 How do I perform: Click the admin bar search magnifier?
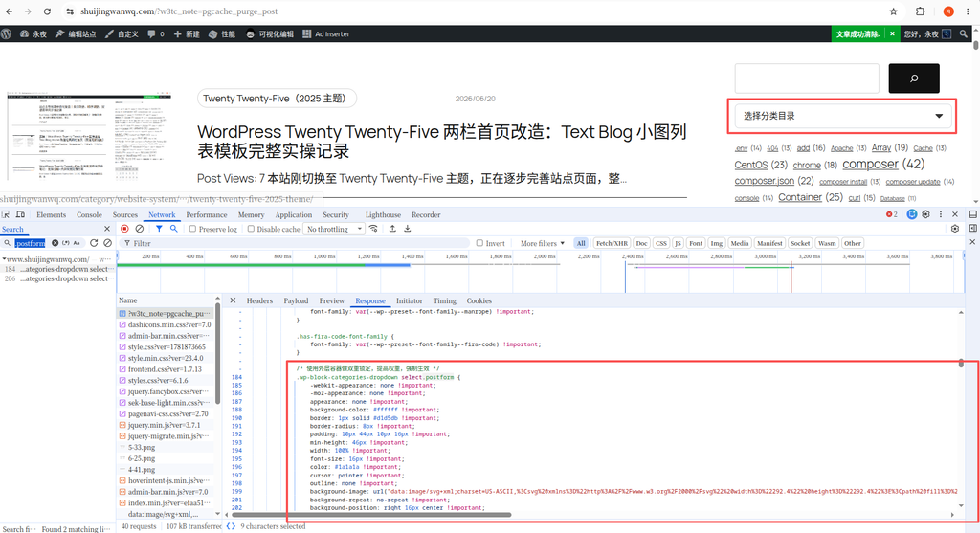click(x=963, y=33)
